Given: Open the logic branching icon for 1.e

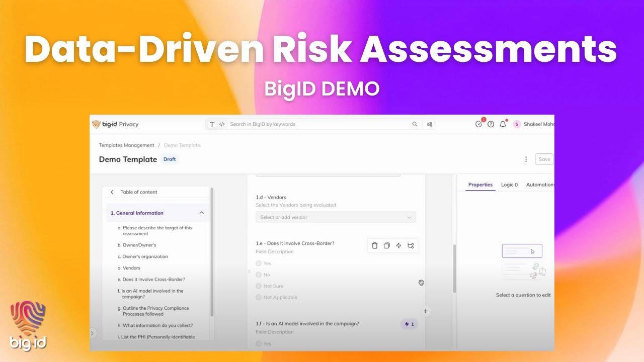Looking at the screenshot, I should 411,246.
